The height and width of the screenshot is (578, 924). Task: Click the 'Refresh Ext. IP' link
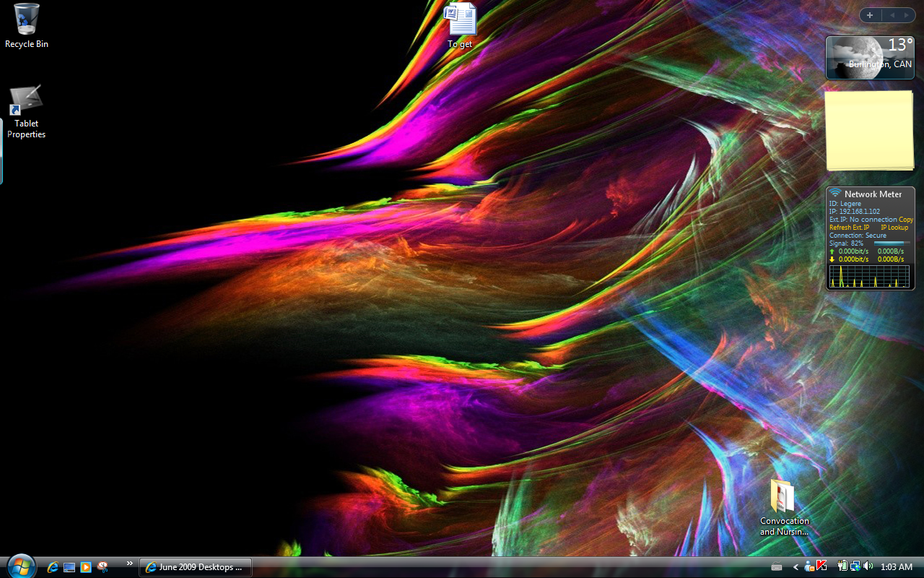coord(849,228)
